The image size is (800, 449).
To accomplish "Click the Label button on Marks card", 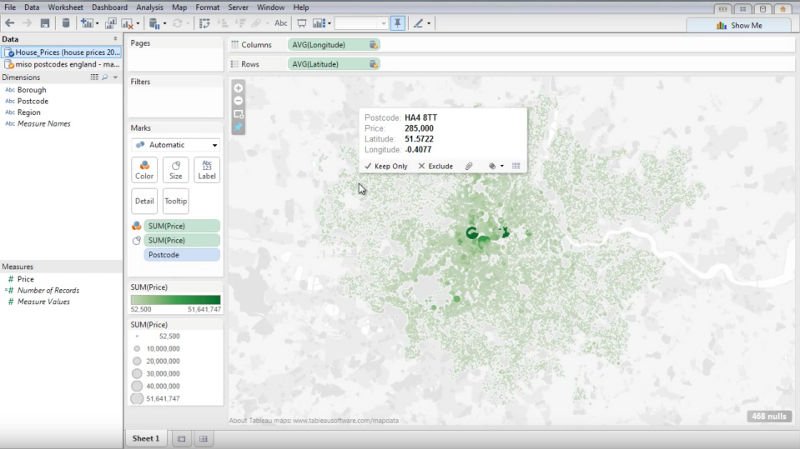I will tap(207, 170).
